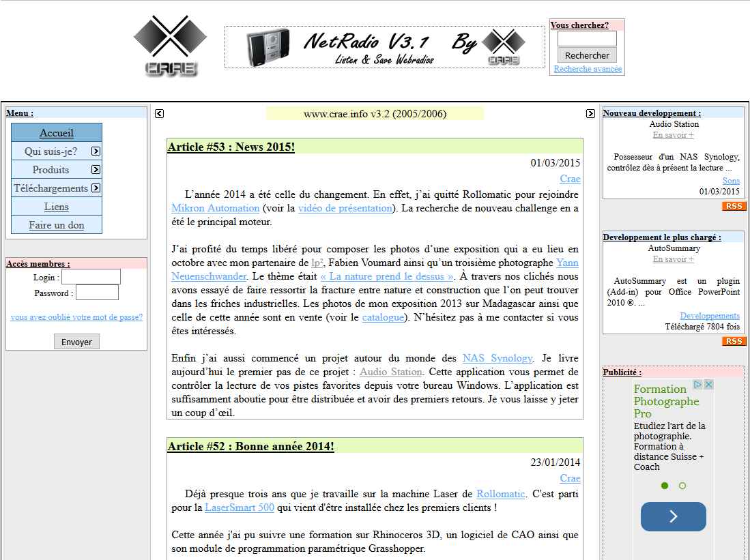The height and width of the screenshot is (560, 750).
Task: Open the Developpements category link
Action: point(710,316)
